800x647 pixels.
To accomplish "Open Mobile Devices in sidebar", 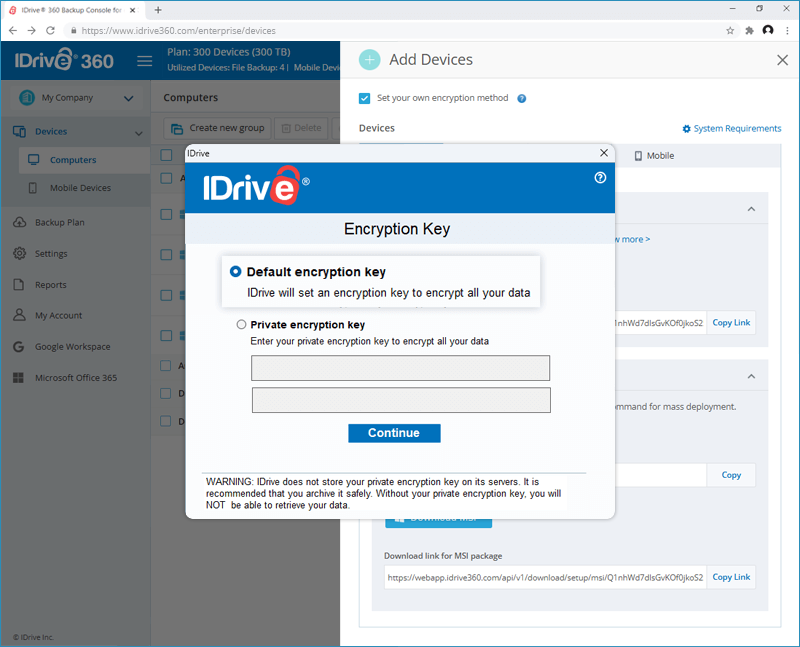I will pyautogui.click(x=80, y=188).
